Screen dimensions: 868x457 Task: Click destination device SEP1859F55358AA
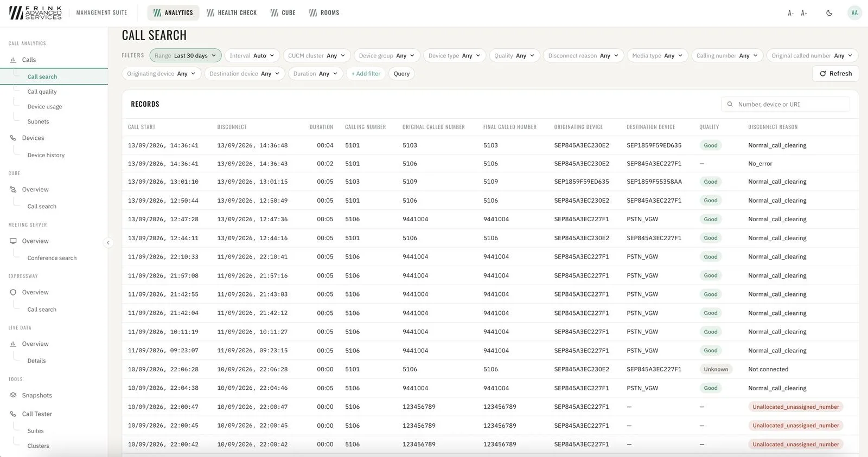tap(654, 182)
